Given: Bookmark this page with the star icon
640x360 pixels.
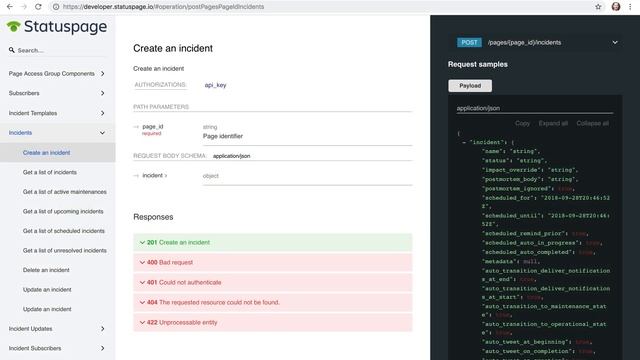Looking at the screenshot, I should (598, 7).
